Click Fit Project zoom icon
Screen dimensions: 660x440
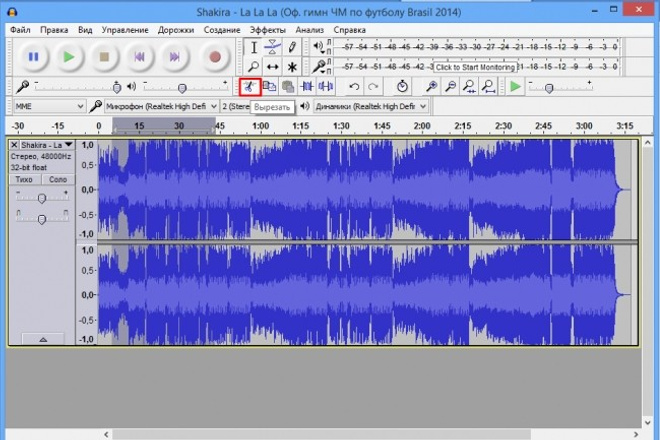[x=488, y=87]
